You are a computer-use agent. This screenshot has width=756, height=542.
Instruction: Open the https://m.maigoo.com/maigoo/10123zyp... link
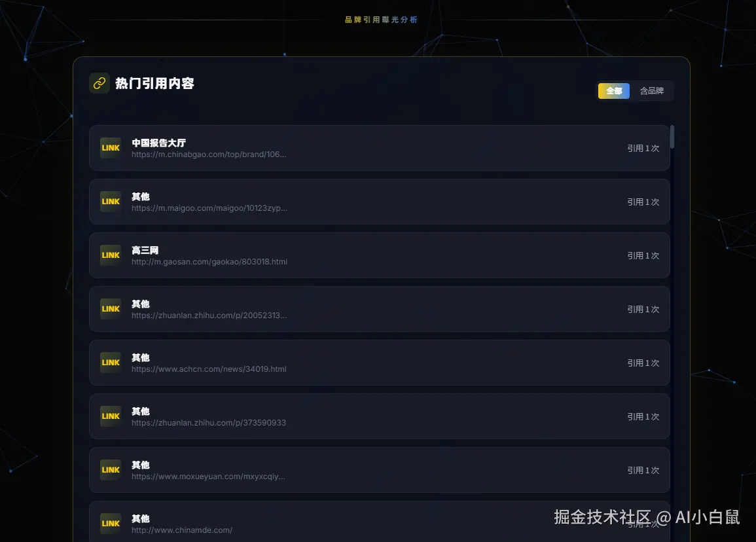pyautogui.click(x=209, y=208)
